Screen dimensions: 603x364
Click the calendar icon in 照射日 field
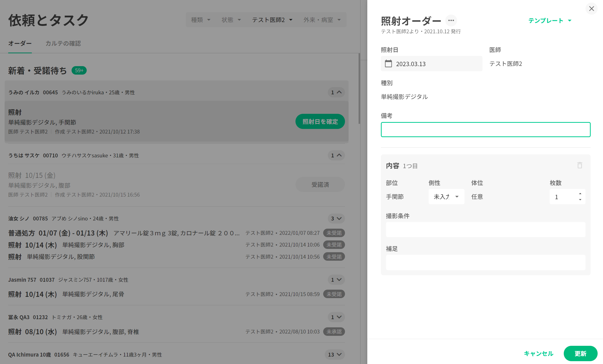388,64
